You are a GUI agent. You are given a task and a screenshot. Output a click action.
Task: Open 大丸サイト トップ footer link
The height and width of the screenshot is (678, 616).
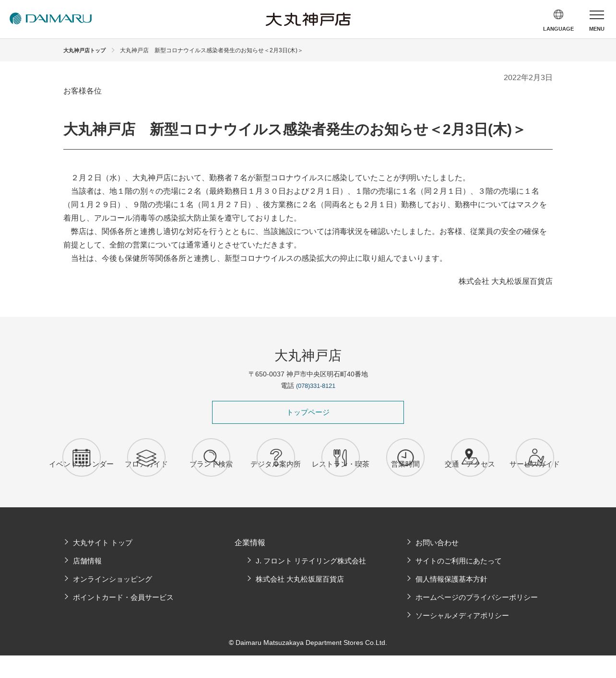pos(103,543)
